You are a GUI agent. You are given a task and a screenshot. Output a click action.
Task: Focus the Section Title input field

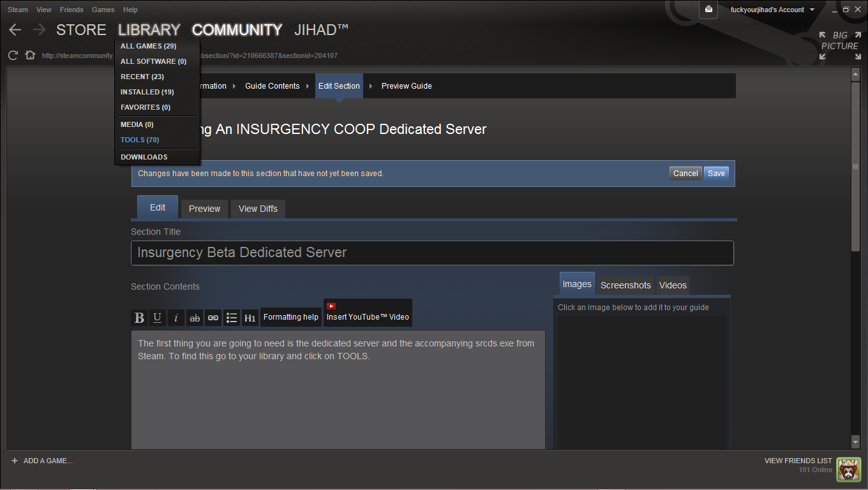432,253
